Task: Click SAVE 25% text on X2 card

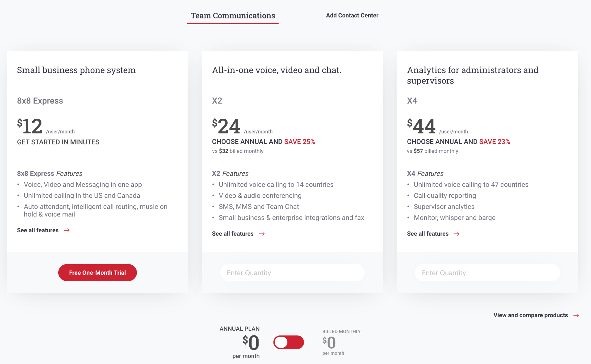Action: (300, 142)
